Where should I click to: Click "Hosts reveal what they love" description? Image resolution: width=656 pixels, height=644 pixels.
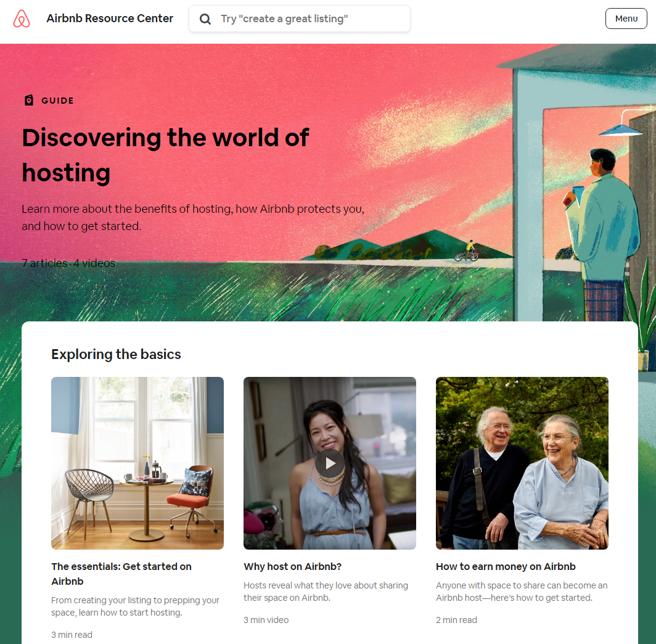pyautogui.click(x=326, y=592)
